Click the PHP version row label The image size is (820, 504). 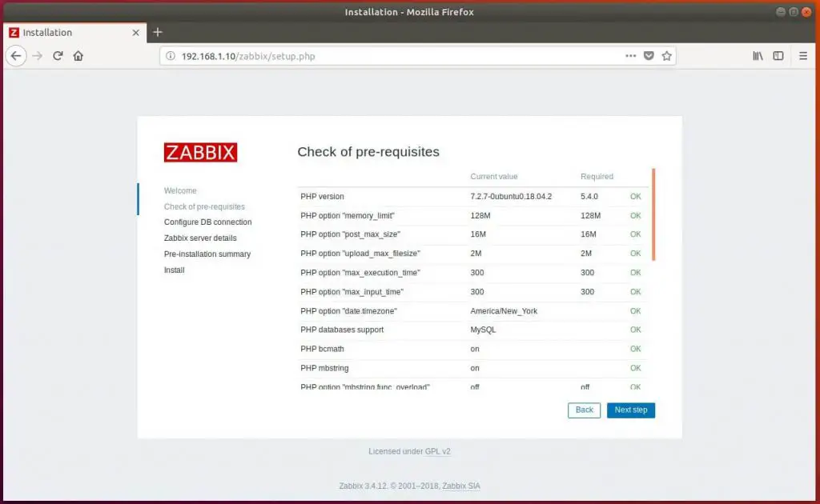(322, 196)
